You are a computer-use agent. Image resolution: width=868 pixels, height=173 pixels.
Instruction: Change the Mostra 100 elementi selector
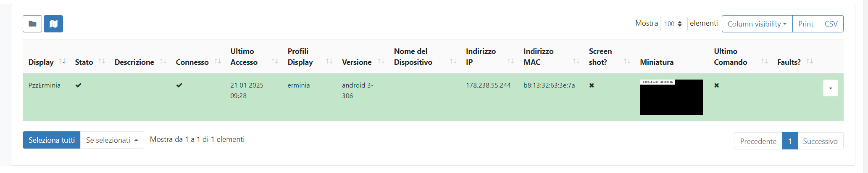[673, 24]
